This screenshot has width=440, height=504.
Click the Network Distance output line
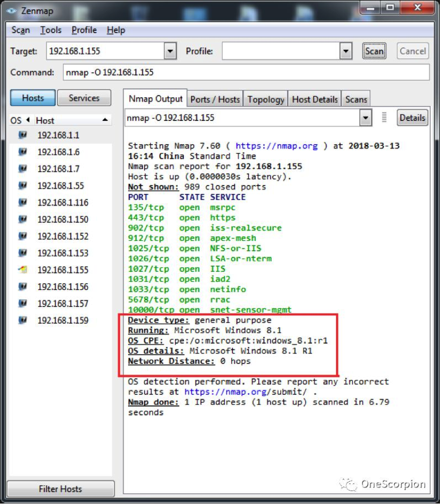click(189, 361)
